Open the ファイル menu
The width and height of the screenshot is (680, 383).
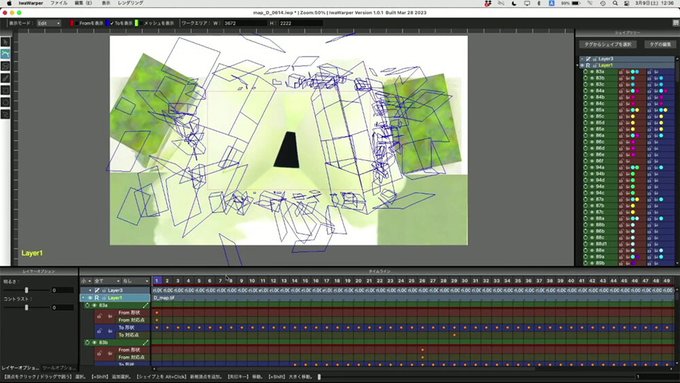click(59, 3)
